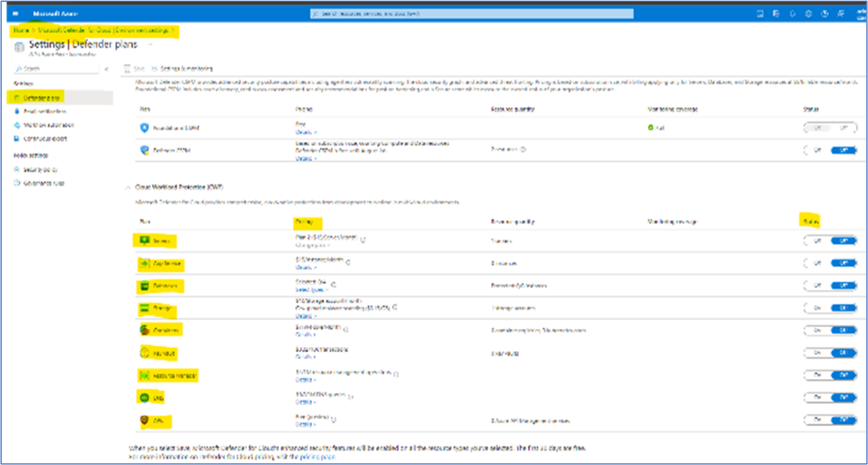This screenshot has height=465, width=868.
Task: Open the Azure portal settings gear icon
Action: 808,14
